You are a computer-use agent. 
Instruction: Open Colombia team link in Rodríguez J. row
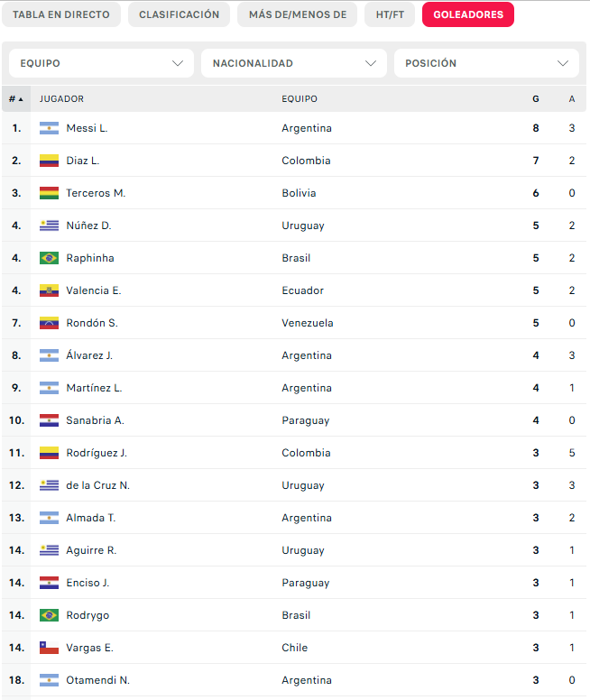pos(306,453)
